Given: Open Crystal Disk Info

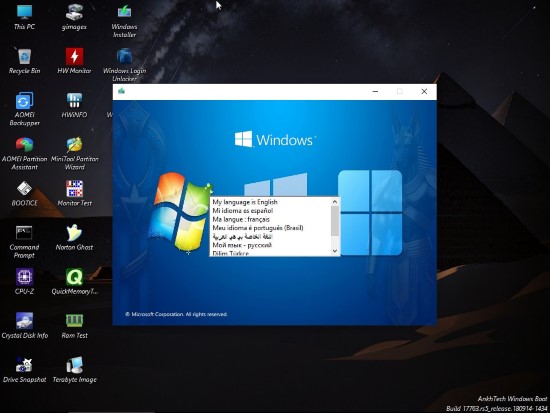Looking at the screenshot, I should click(x=25, y=326).
